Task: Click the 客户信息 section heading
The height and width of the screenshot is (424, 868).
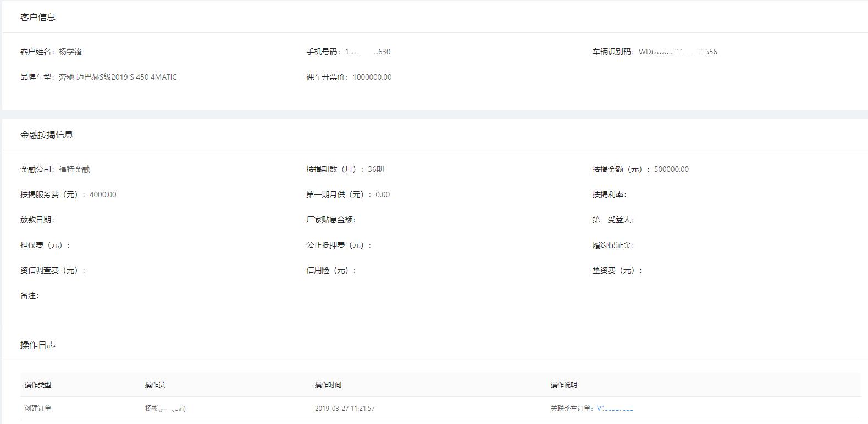Action: (x=38, y=17)
